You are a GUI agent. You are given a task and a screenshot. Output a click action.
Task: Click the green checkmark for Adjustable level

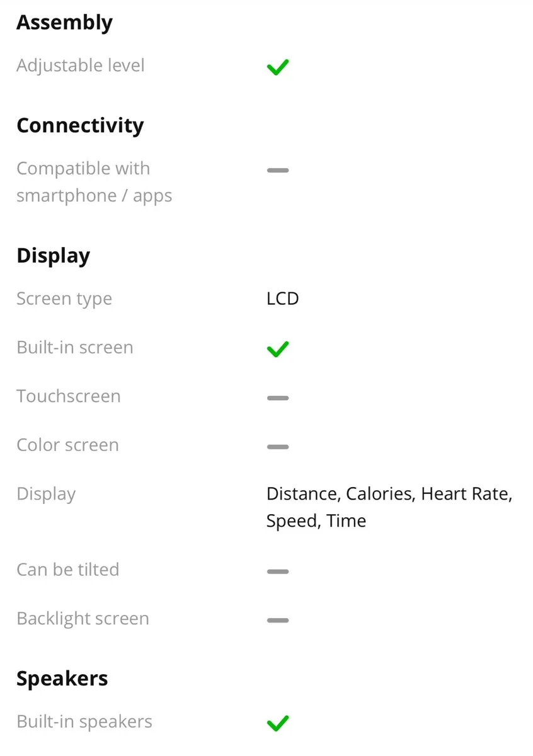tap(277, 67)
